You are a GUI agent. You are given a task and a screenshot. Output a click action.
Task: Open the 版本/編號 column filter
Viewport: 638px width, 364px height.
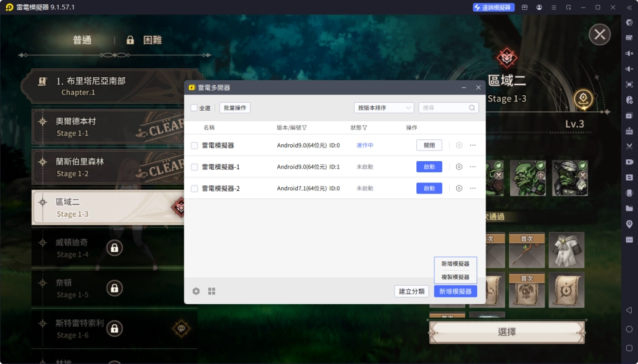[304, 128]
